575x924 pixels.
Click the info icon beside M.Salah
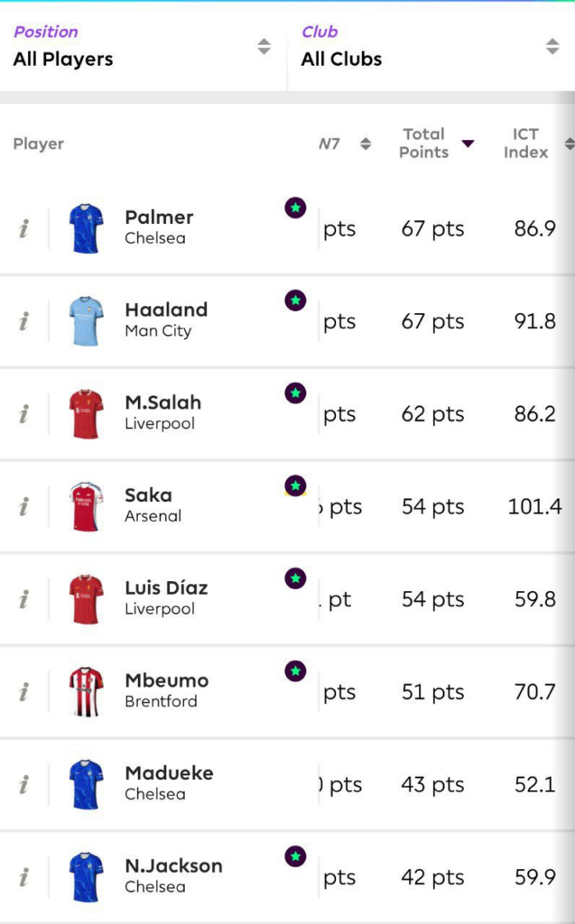[x=23, y=414]
